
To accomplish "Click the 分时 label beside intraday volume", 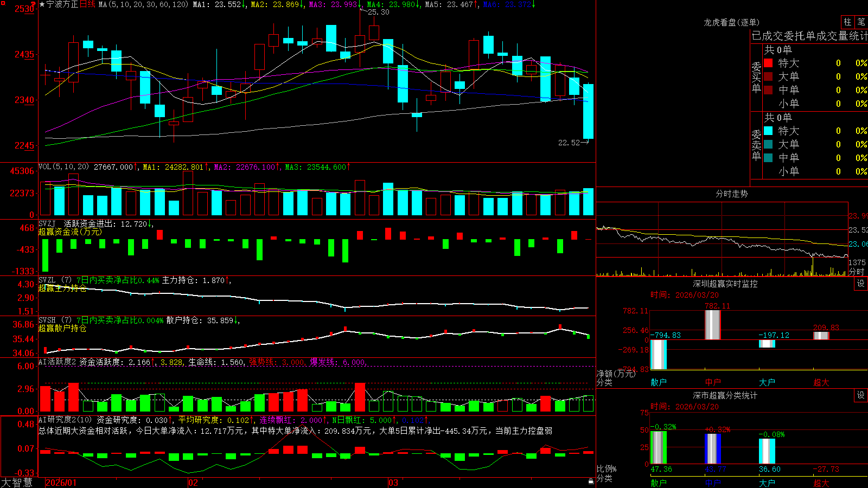I will (857, 272).
